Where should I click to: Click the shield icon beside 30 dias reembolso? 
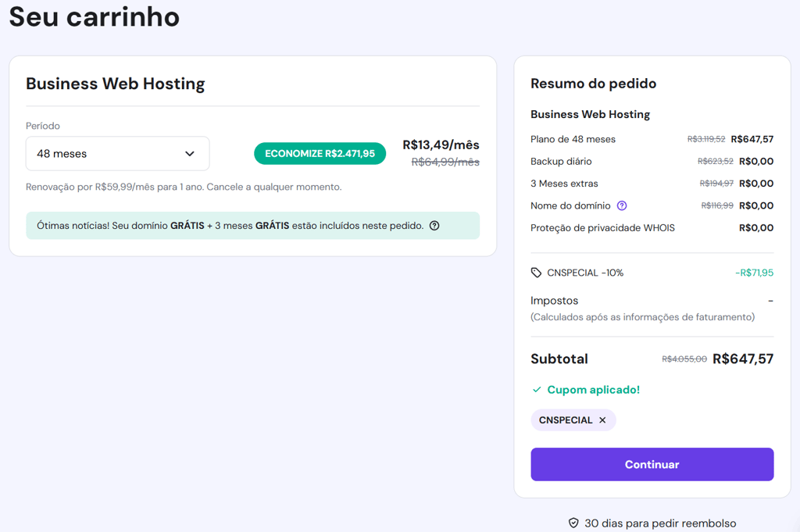573,523
